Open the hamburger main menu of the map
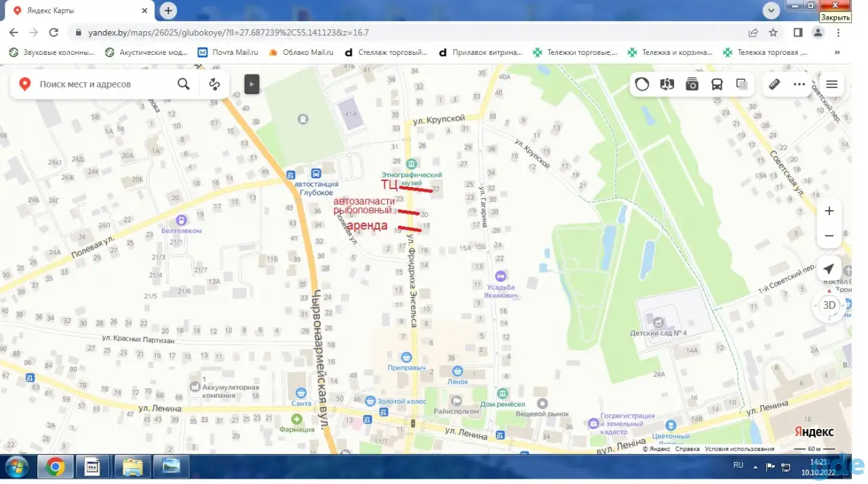The image size is (868, 484). (832, 84)
